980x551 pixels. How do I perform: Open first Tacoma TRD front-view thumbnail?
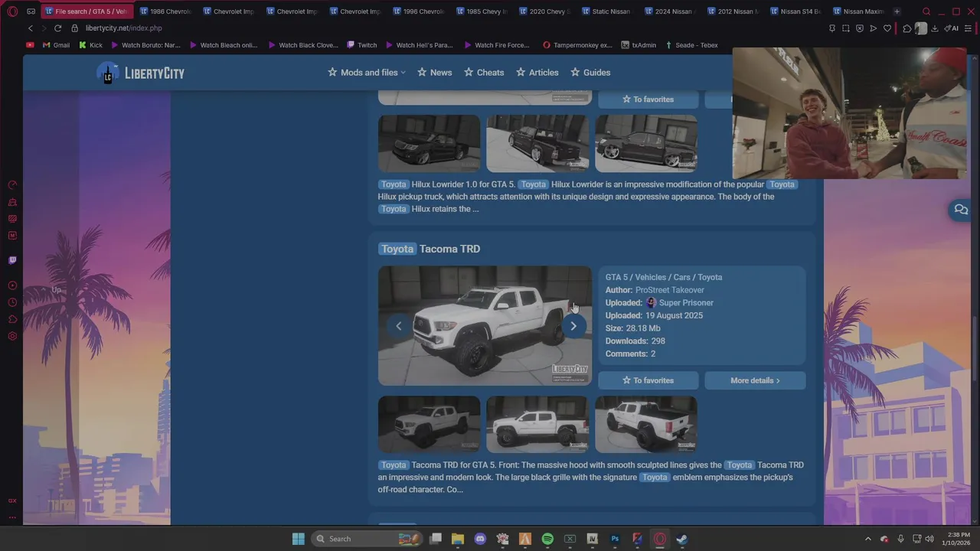(x=429, y=424)
